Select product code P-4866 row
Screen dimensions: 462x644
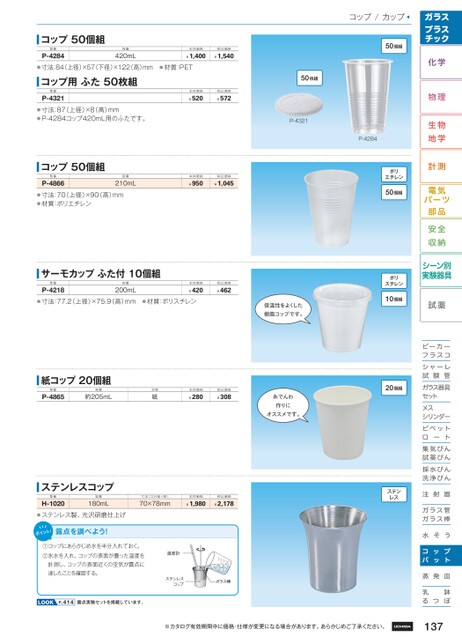pos(137,184)
